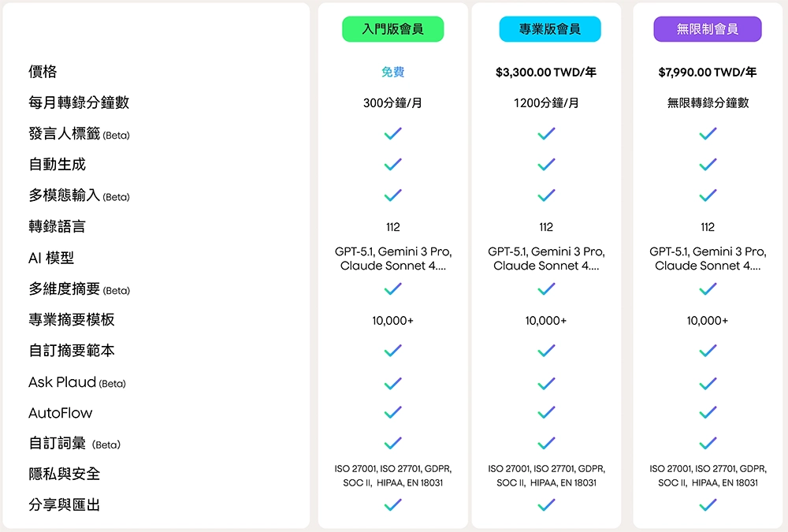Click the truncated AI model list in 專業版 column
The image size is (788, 532).
click(x=546, y=259)
